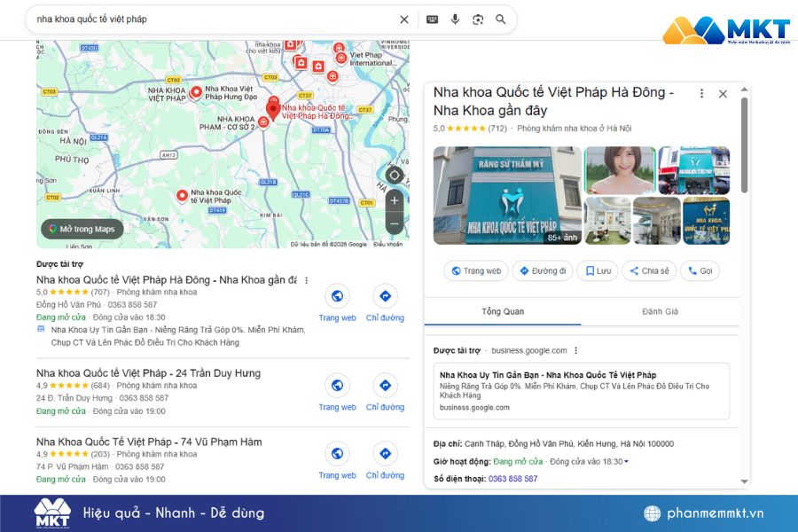Screen dimensions: 798x532
Task: Close the business details panel
Action: coord(723,94)
